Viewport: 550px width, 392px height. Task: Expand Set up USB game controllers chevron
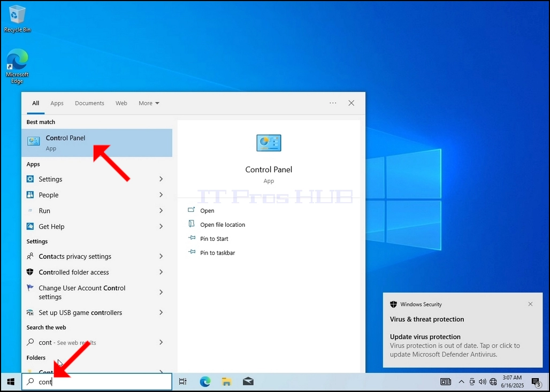coord(161,312)
